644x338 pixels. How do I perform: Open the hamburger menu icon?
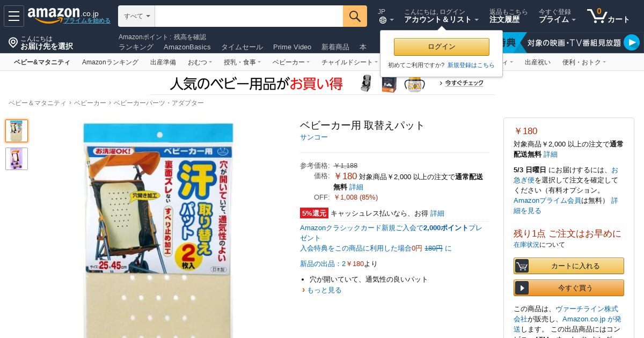(14, 16)
